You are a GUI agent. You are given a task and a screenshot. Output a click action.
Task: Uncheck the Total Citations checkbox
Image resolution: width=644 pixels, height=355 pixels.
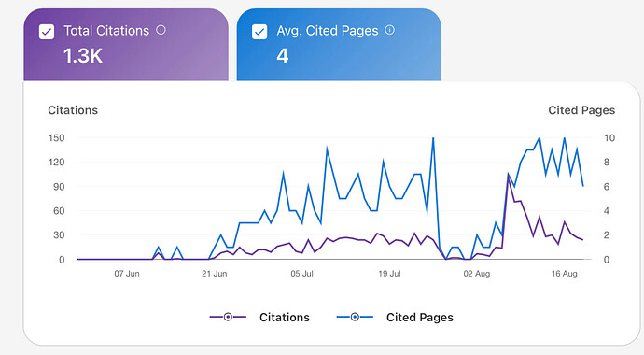[47, 32]
